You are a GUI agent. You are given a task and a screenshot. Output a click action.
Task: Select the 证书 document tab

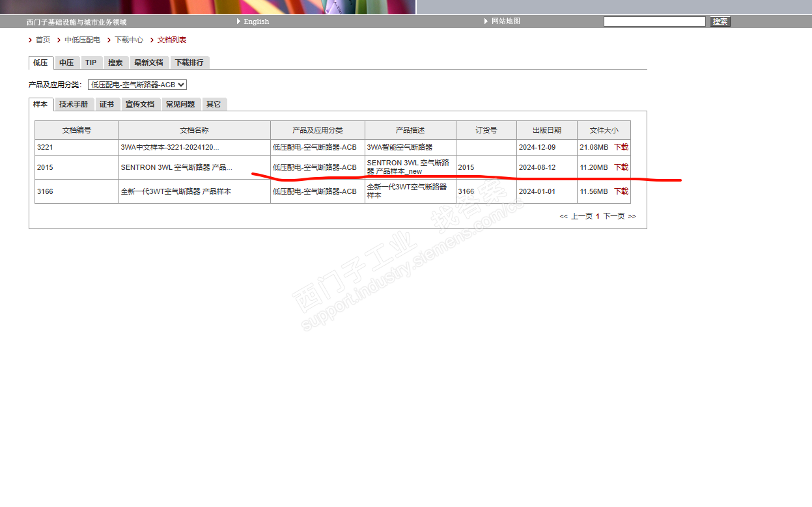point(107,104)
